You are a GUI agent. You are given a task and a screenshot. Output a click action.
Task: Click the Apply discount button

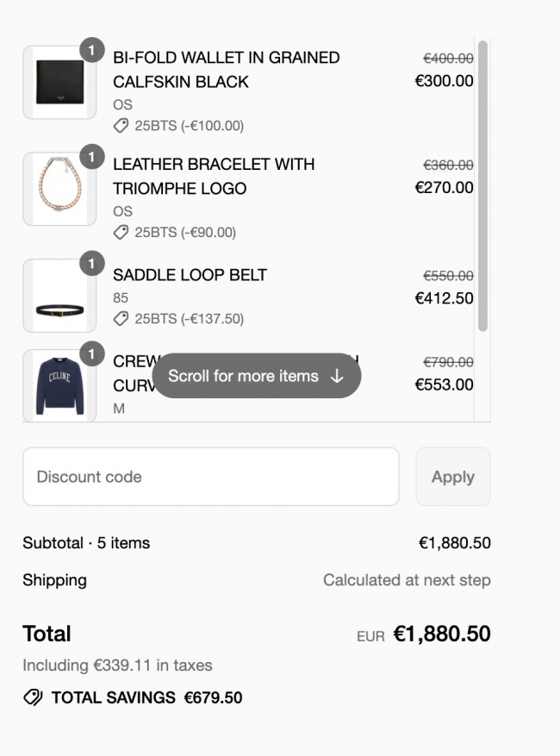(453, 477)
